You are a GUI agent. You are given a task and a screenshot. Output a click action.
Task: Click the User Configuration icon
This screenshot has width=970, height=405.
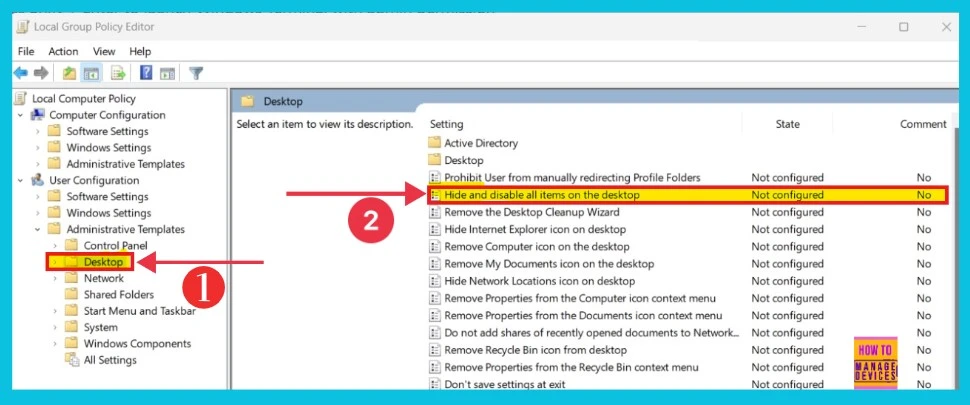pyautogui.click(x=38, y=180)
